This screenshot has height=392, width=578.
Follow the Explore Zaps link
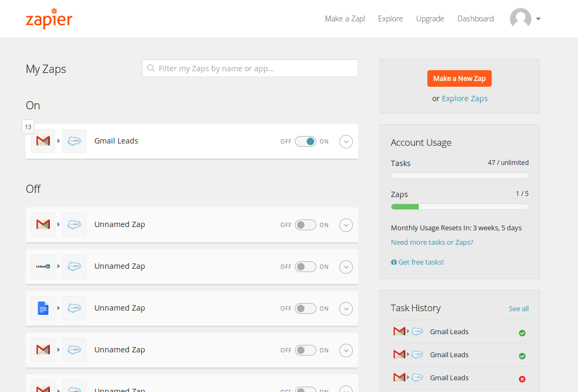(464, 99)
